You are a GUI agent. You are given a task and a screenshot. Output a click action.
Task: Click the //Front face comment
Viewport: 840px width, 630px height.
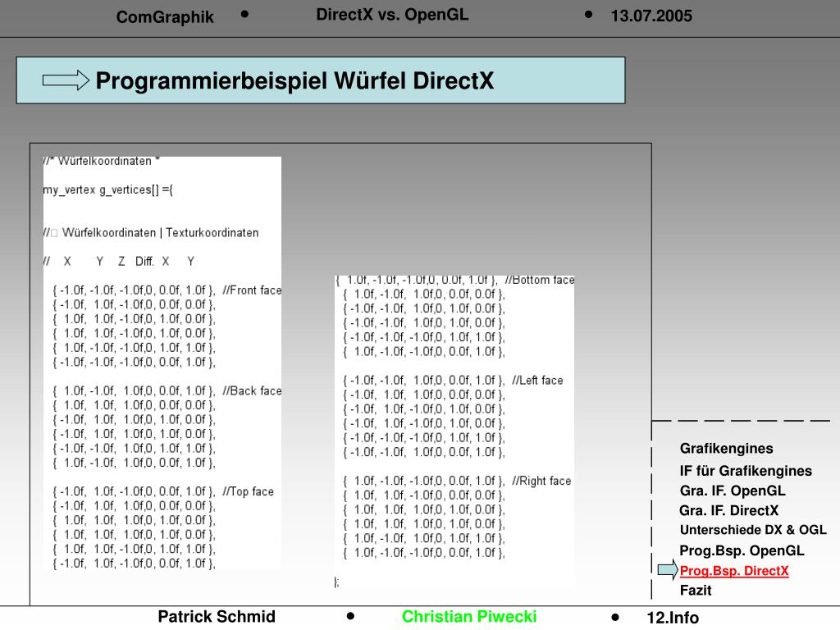252,290
